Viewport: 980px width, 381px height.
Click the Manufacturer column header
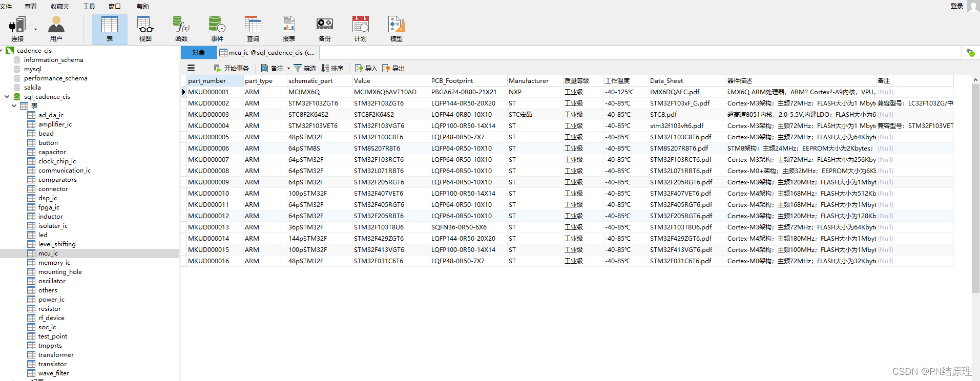point(528,80)
